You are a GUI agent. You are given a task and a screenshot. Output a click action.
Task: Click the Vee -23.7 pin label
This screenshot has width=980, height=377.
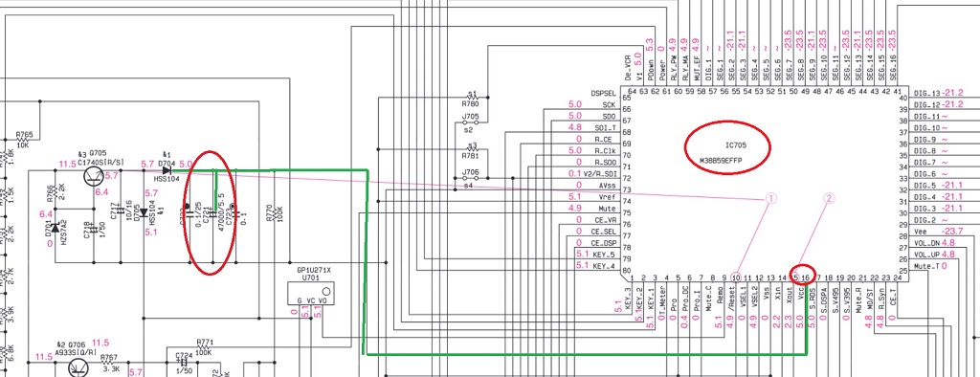(934, 231)
